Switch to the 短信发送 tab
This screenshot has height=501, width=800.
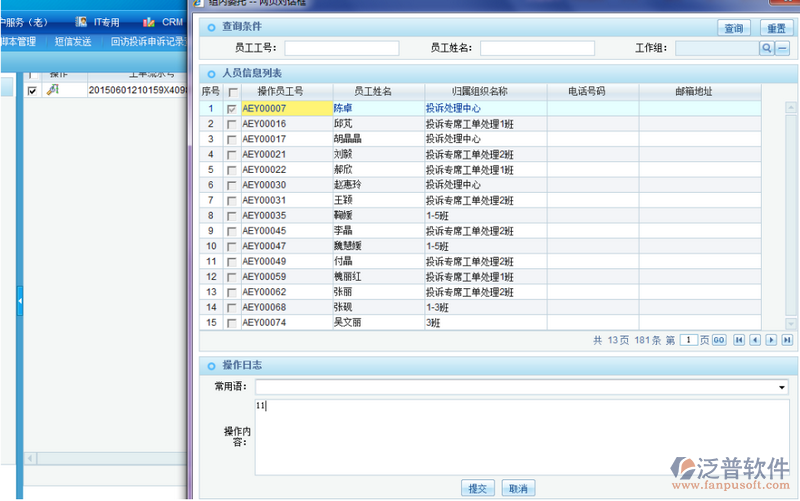tap(73, 42)
